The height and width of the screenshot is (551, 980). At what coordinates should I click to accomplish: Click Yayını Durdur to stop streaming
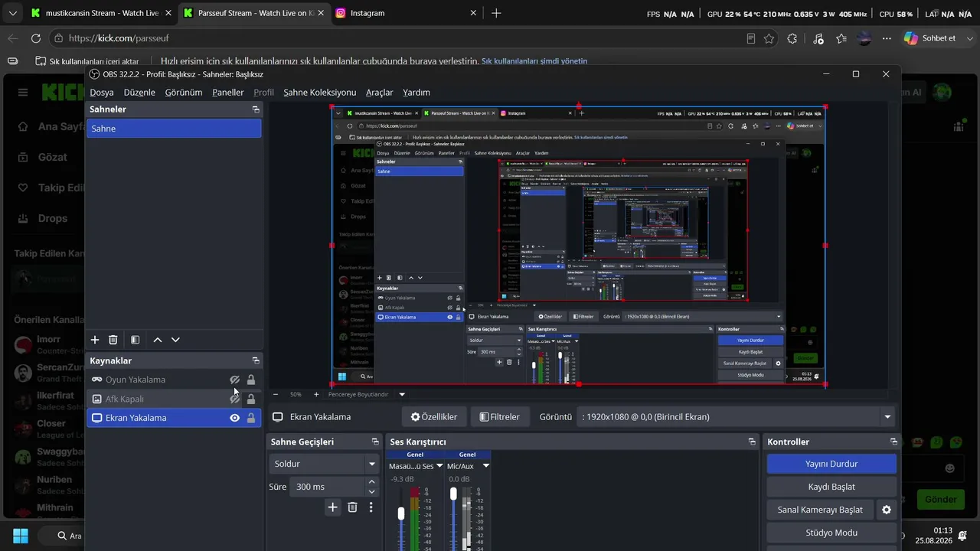(831, 464)
